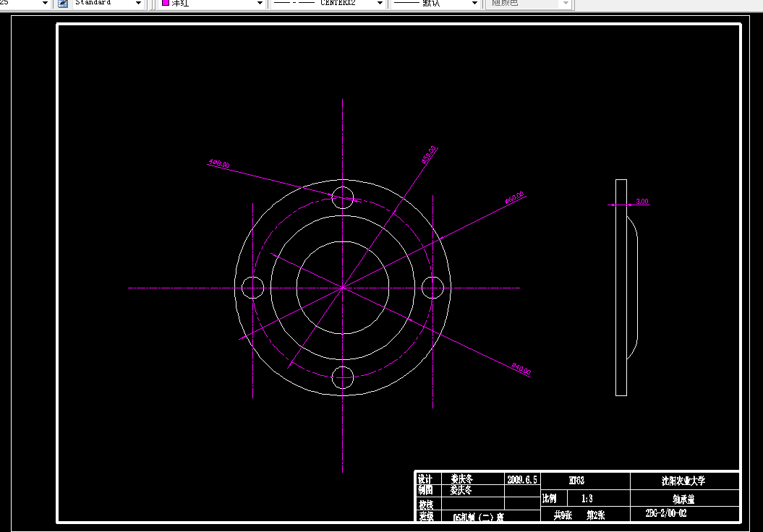Open the CENTERX2 linetype dropdown
Viewport: 763px width, 532px height.
380,3
